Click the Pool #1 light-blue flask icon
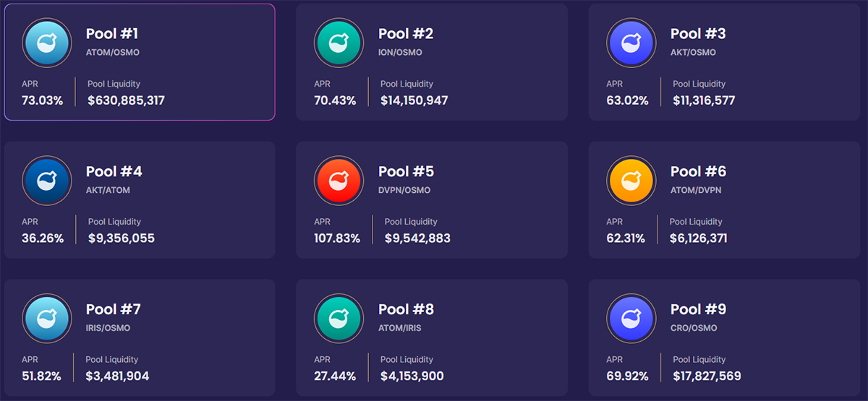868x401 pixels. click(46, 43)
